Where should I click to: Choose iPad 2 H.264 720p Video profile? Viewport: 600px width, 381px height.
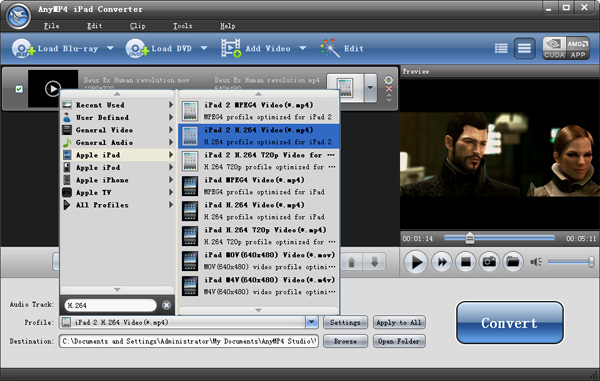point(259,161)
